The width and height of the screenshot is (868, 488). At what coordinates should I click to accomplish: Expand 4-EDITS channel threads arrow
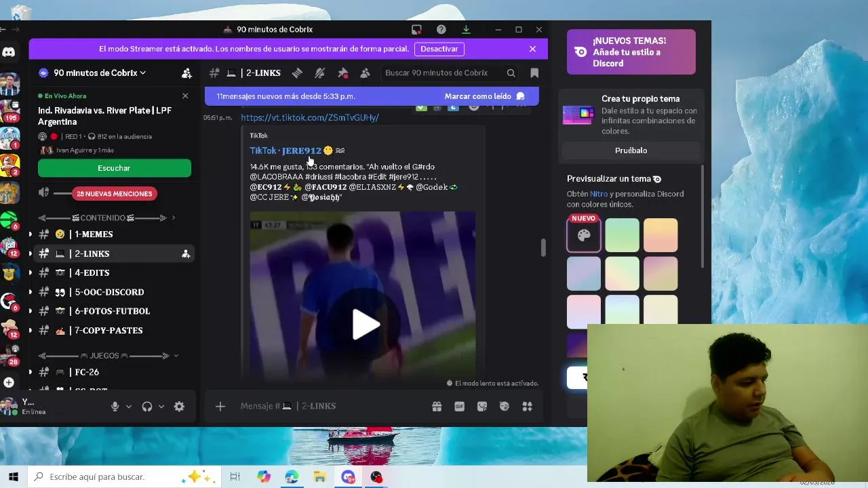[x=30, y=272]
